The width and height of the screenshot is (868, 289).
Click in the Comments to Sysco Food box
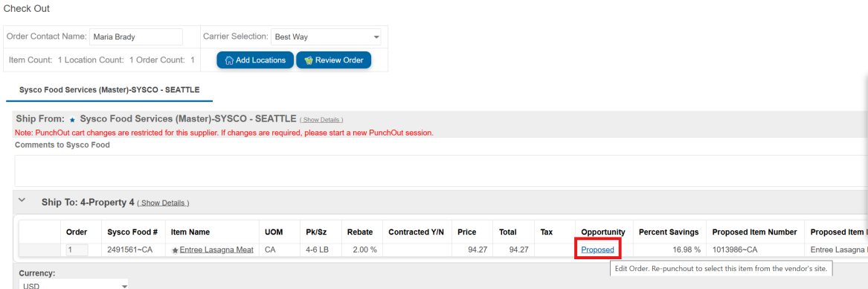(x=441, y=171)
